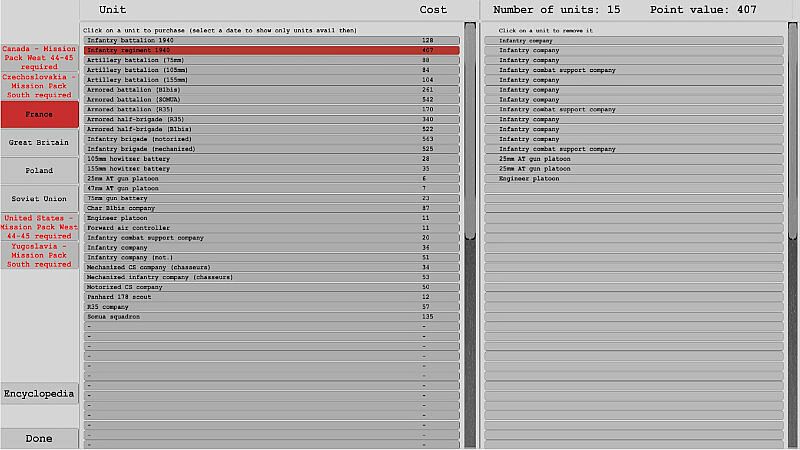Add Armored half-brigade (R35)
Viewport: 800px width, 450px height.
coord(271,119)
